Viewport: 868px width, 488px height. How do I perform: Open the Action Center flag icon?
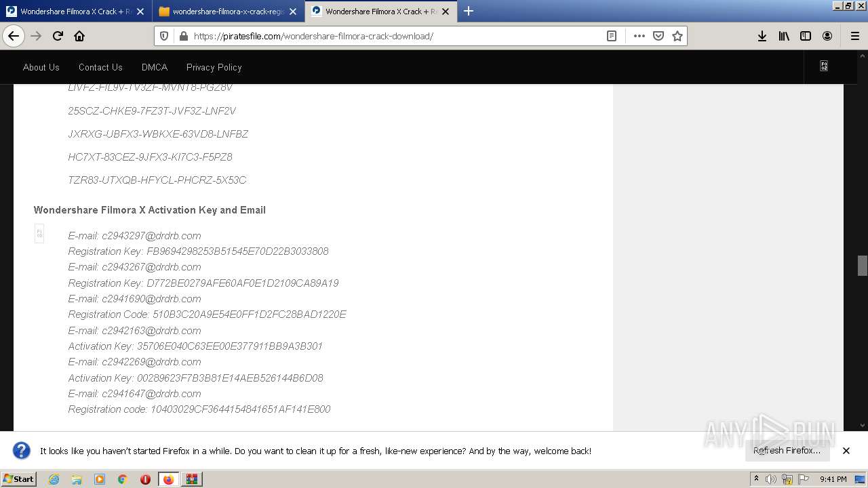pyautogui.click(x=803, y=479)
